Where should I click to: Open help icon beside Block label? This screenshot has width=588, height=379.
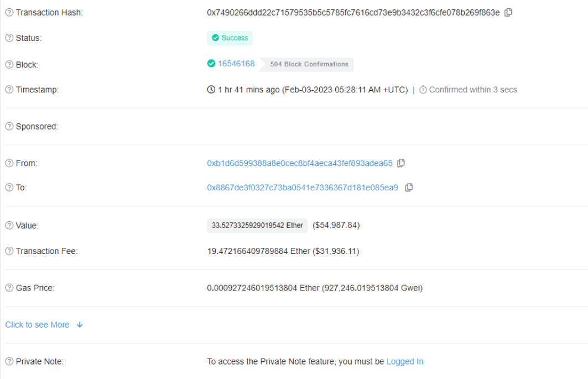[x=9, y=65]
